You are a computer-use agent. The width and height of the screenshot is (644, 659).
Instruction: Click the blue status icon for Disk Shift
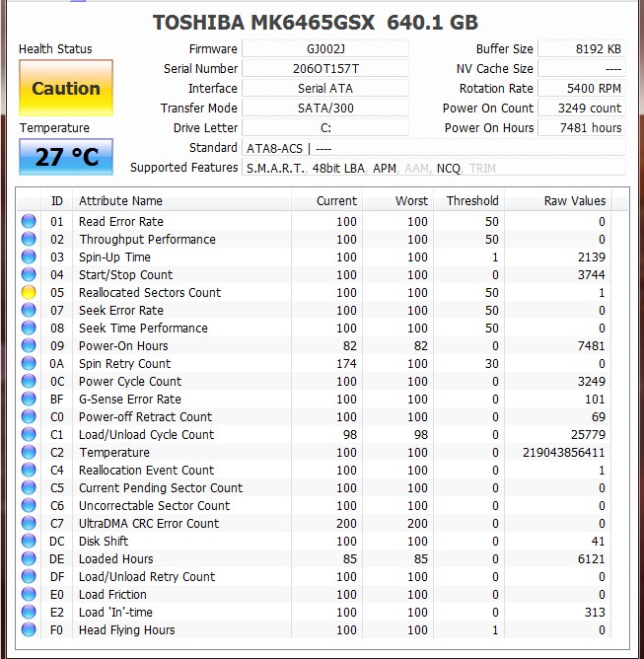(29, 541)
